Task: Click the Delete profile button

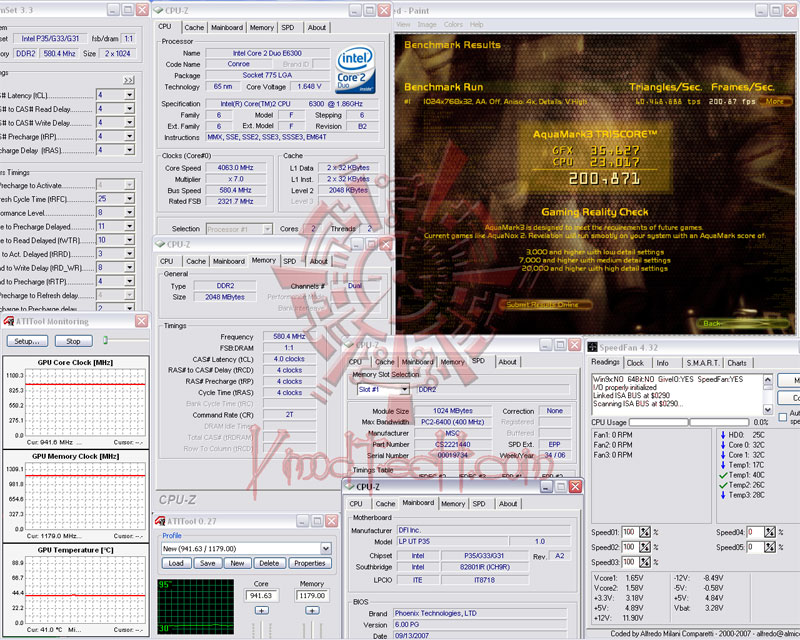Action: tap(269, 563)
